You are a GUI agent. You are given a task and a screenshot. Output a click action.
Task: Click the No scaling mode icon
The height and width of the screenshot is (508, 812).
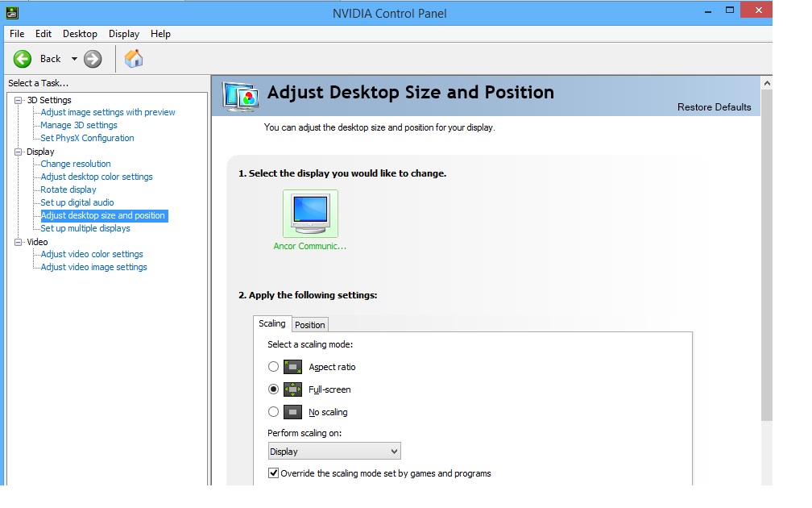292,412
